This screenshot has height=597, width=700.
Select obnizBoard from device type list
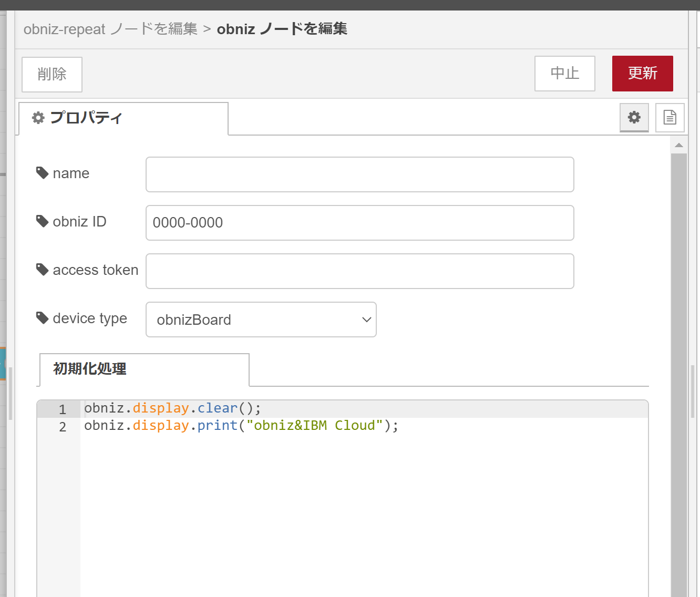coord(194,320)
